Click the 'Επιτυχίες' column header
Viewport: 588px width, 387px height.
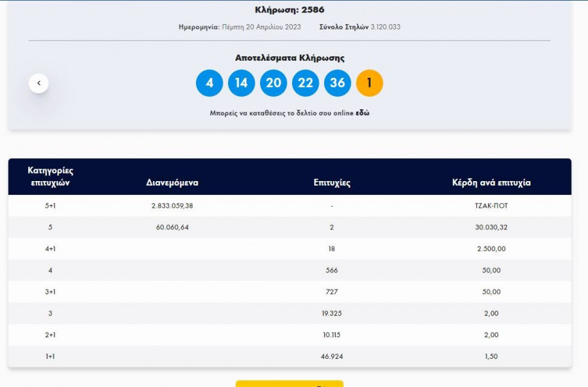[332, 183]
